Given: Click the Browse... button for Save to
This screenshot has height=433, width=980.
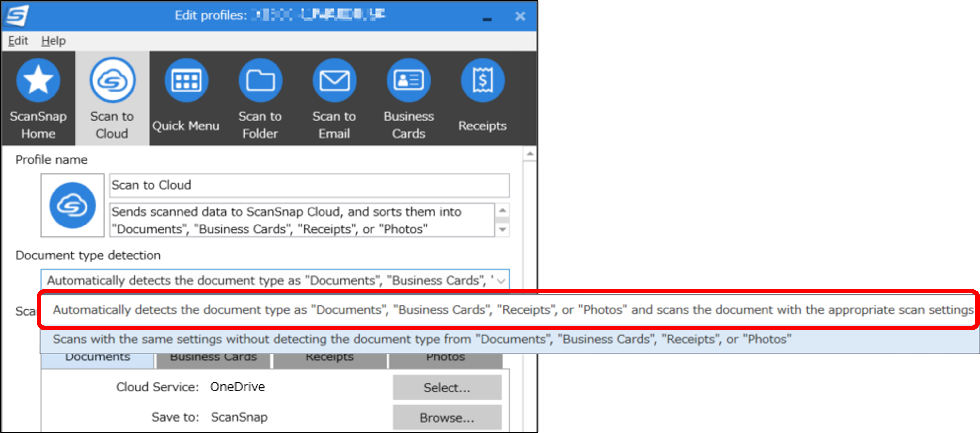Looking at the screenshot, I should (x=447, y=418).
